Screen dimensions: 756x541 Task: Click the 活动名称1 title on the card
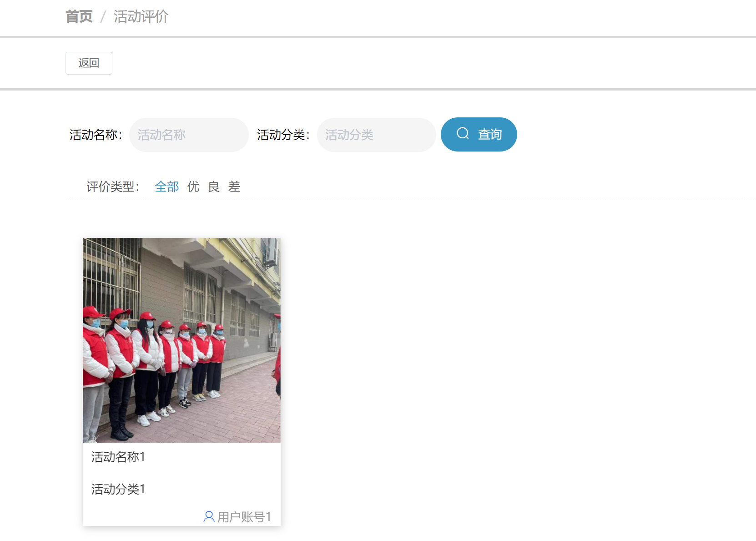(118, 457)
